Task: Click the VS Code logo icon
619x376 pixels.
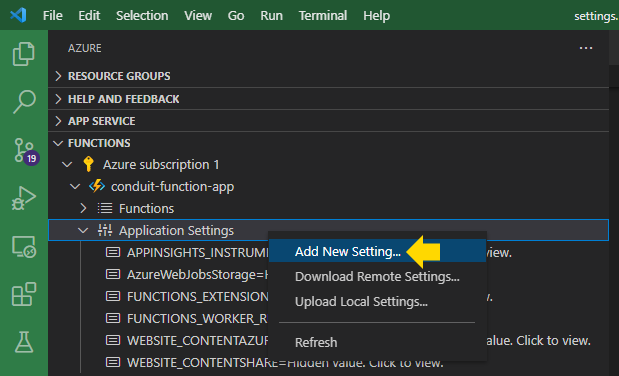Action: coord(18,15)
